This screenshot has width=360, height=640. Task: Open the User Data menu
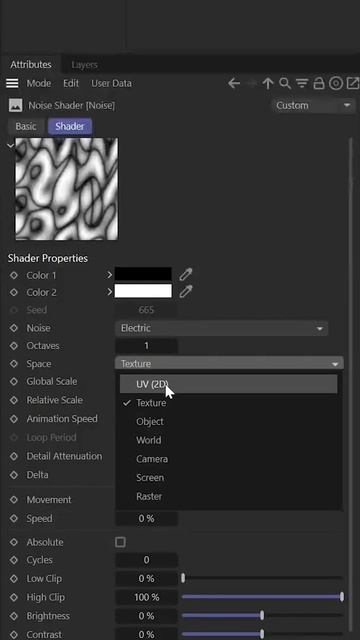[x=111, y=84]
